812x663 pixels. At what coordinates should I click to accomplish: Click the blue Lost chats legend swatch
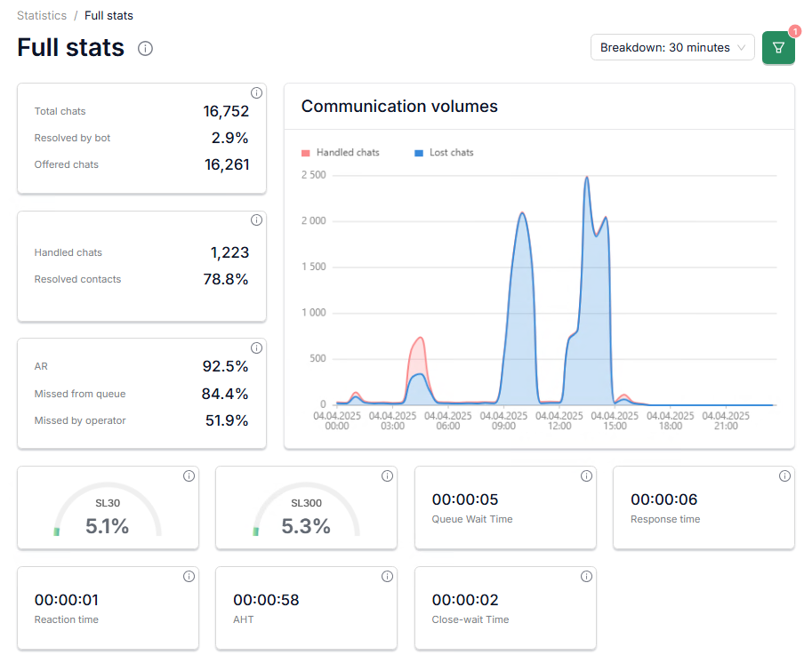point(419,153)
